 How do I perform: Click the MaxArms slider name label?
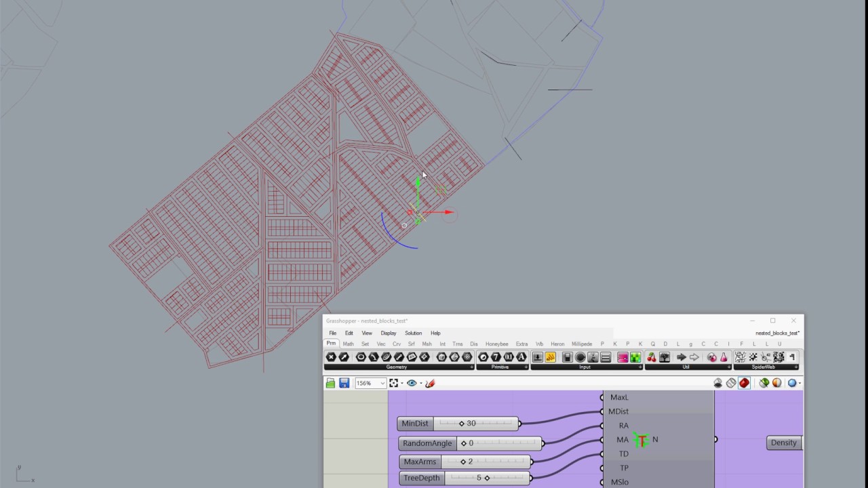coord(420,462)
